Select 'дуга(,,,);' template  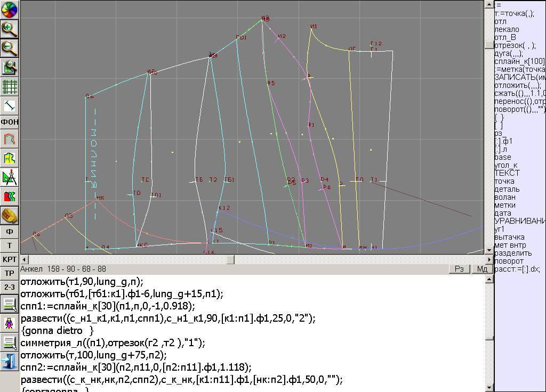pyautogui.click(x=509, y=53)
